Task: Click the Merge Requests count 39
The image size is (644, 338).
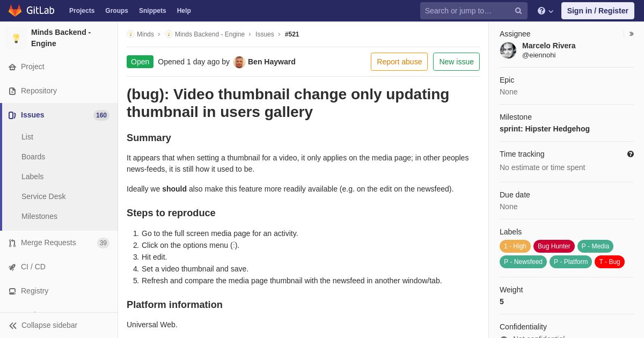Action: 103,243
